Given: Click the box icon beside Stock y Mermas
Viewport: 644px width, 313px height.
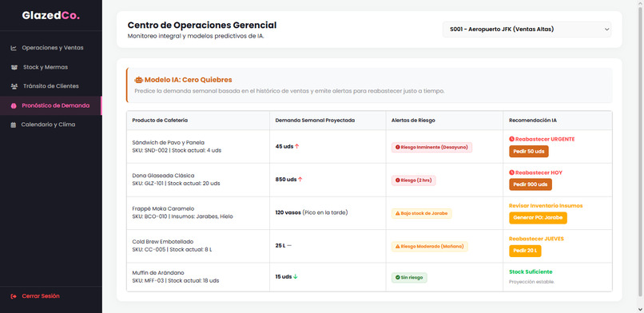Looking at the screenshot, I should pyautogui.click(x=14, y=67).
